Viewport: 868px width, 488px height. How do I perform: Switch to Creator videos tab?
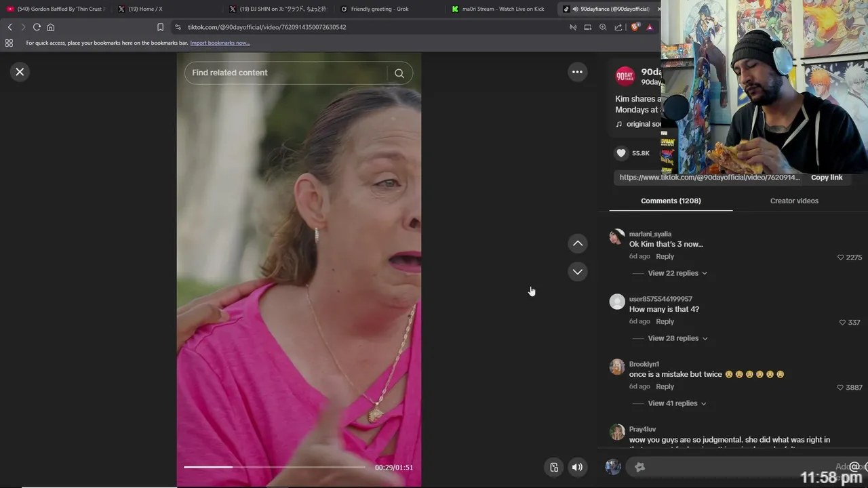794,201
